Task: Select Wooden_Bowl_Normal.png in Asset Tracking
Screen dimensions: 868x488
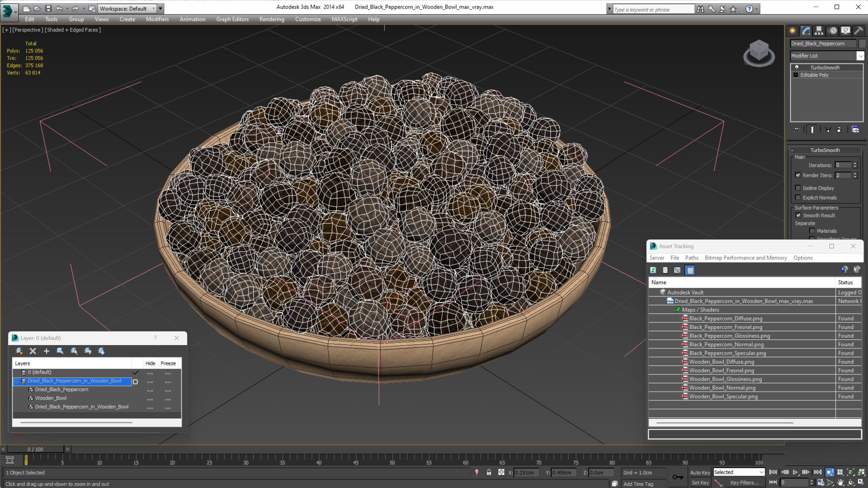Action: [722, 388]
